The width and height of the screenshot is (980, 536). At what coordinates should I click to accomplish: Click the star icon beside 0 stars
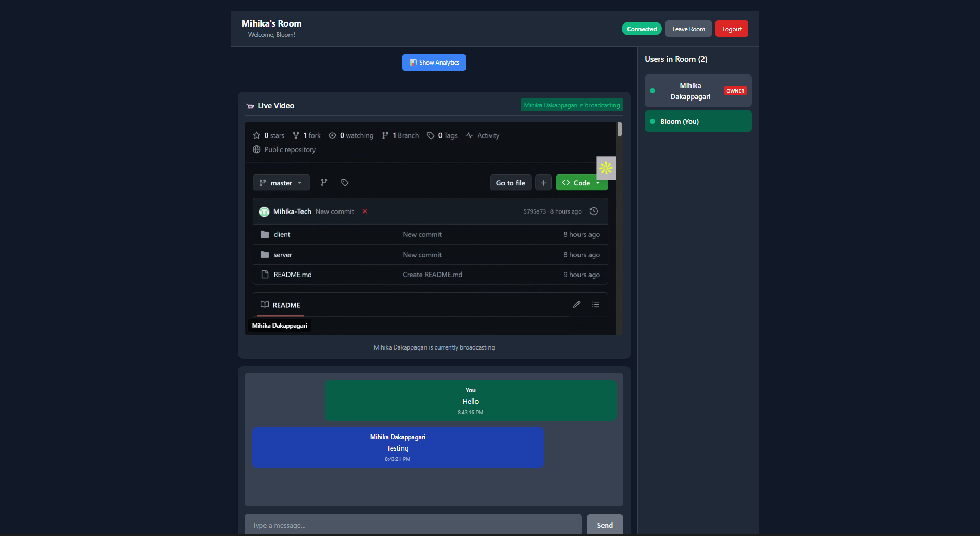tap(256, 135)
